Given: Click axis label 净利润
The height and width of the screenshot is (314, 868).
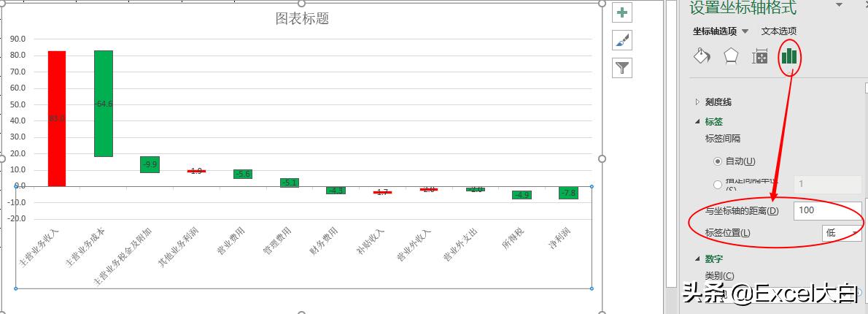Looking at the screenshot, I should tap(561, 239).
